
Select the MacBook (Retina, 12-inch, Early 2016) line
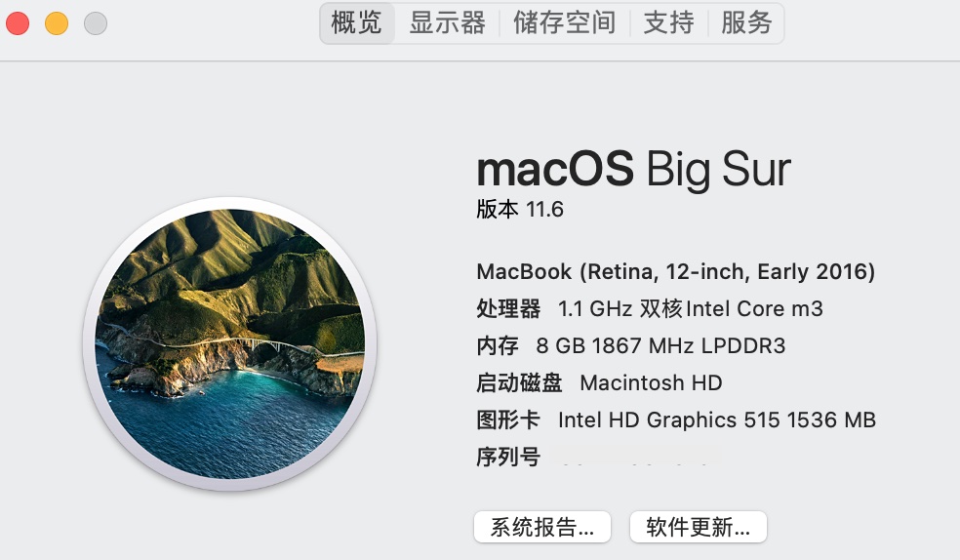675,271
